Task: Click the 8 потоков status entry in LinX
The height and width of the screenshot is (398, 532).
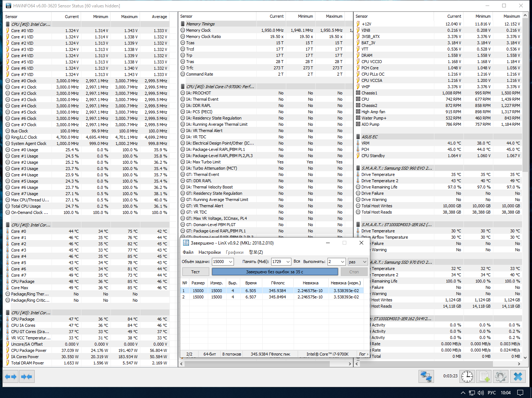Action: click(x=232, y=354)
